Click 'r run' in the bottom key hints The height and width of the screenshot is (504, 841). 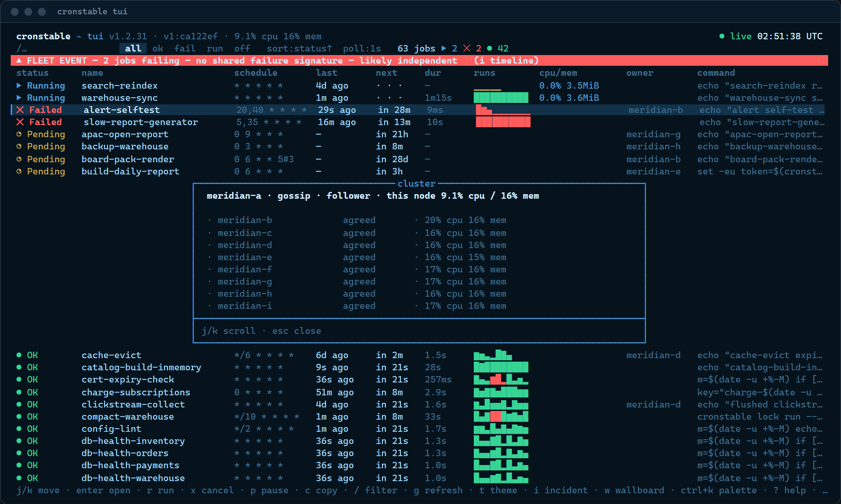(160, 490)
